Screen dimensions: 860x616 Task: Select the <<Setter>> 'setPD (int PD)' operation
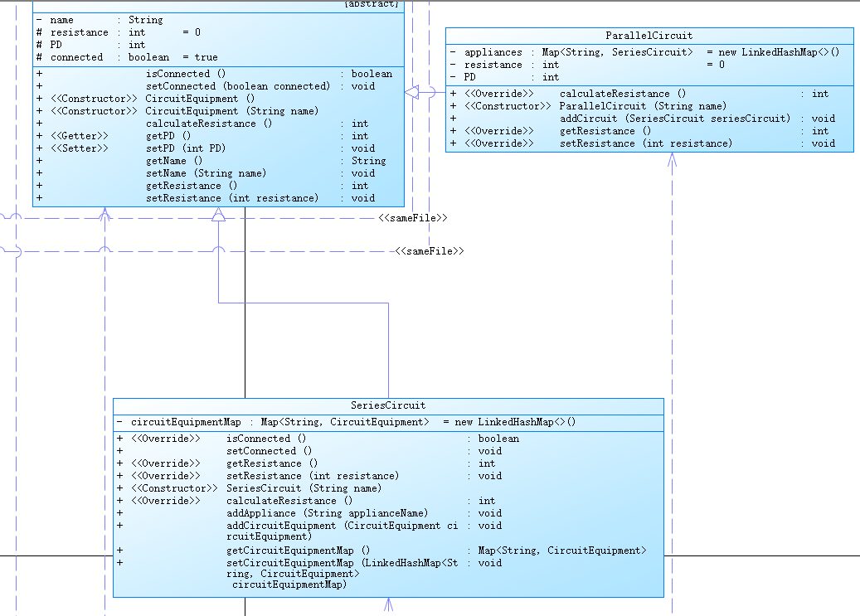[x=206, y=148]
